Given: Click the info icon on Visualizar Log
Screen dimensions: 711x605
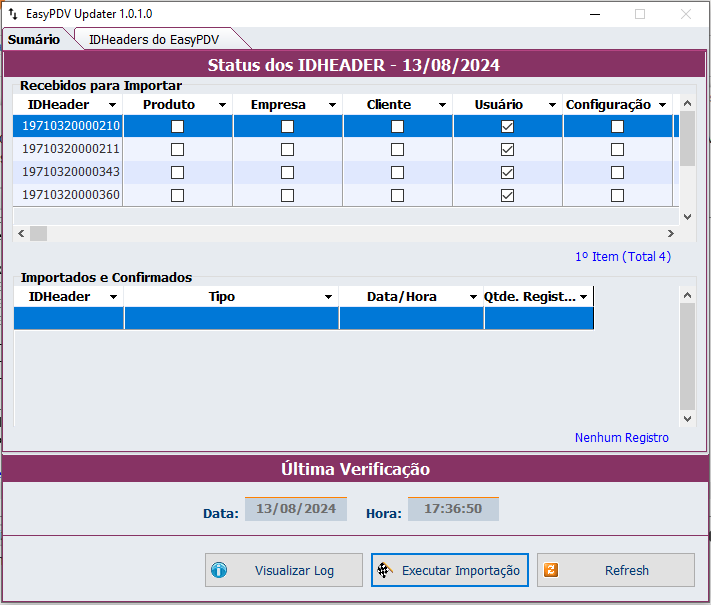Looking at the screenshot, I should click(x=219, y=570).
